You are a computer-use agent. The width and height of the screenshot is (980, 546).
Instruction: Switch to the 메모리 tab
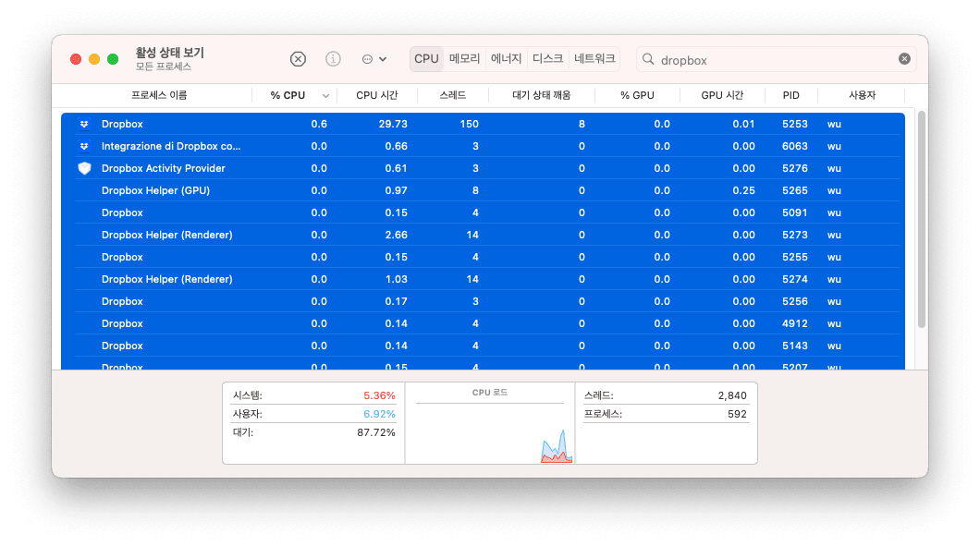tap(464, 59)
